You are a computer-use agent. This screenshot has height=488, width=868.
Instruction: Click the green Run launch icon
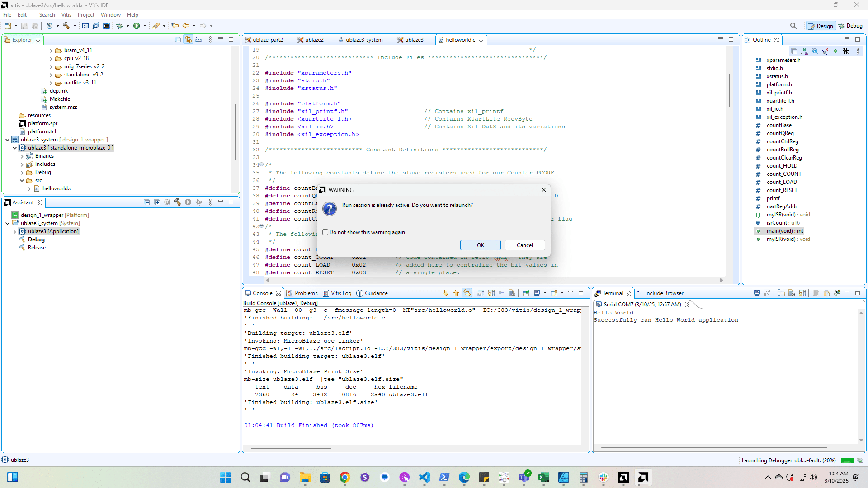tap(137, 26)
